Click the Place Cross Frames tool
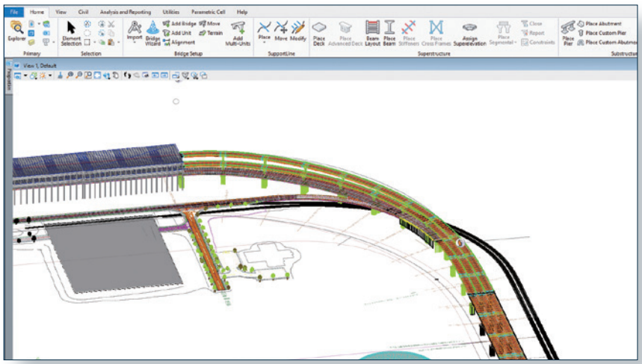The height and width of the screenshot is (364, 642). tap(436, 33)
